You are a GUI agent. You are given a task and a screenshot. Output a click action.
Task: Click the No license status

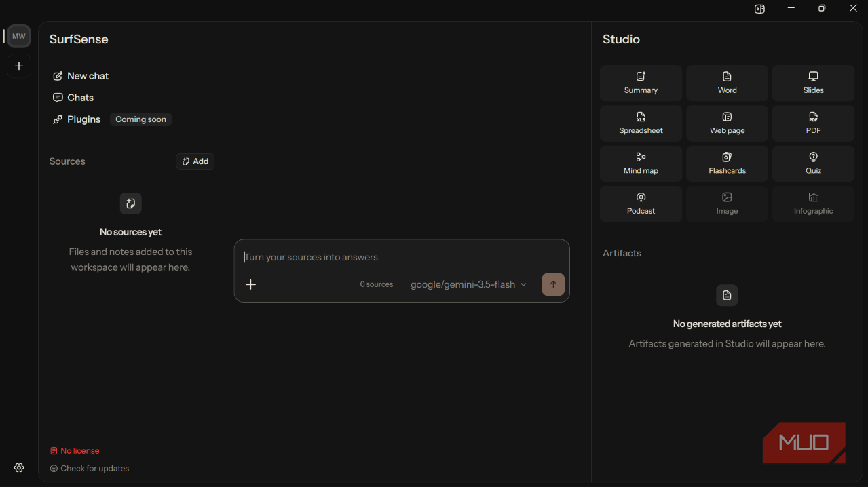pos(75,450)
